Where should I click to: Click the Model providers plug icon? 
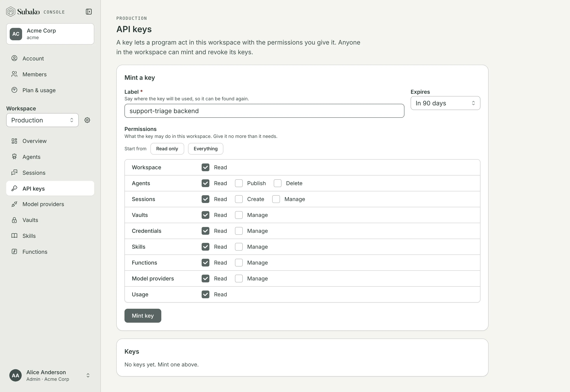tap(15, 204)
